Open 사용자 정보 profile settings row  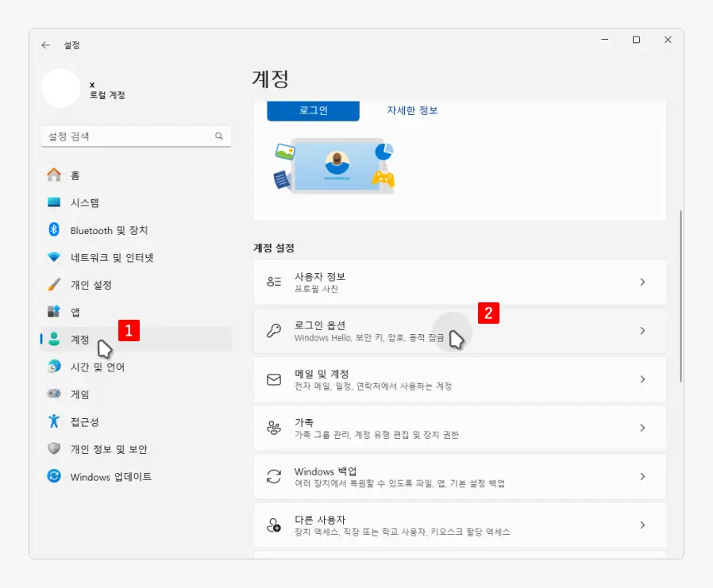point(459,282)
